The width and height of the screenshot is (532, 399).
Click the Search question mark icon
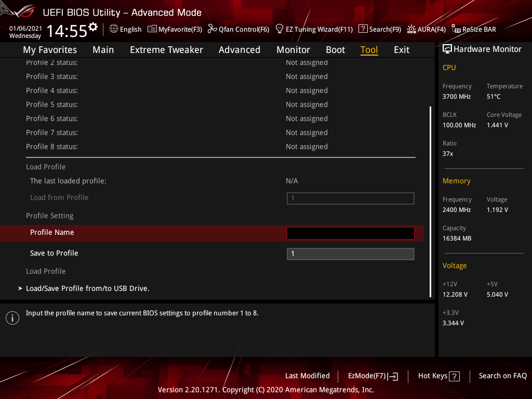click(363, 29)
